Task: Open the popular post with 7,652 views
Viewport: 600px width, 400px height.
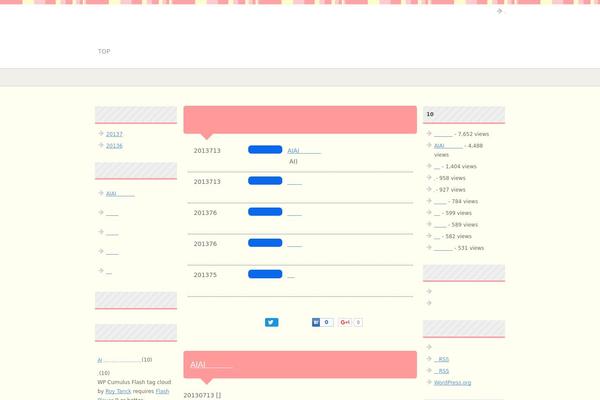Action: [443, 134]
